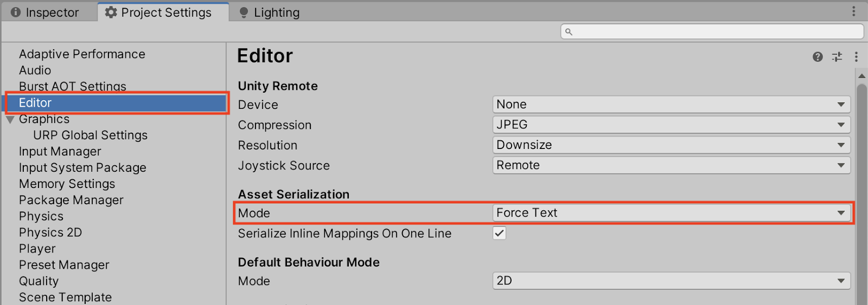The height and width of the screenshot is (305, 868).
Task: Select URP Global Settings
Action: (x=90, y=135)
